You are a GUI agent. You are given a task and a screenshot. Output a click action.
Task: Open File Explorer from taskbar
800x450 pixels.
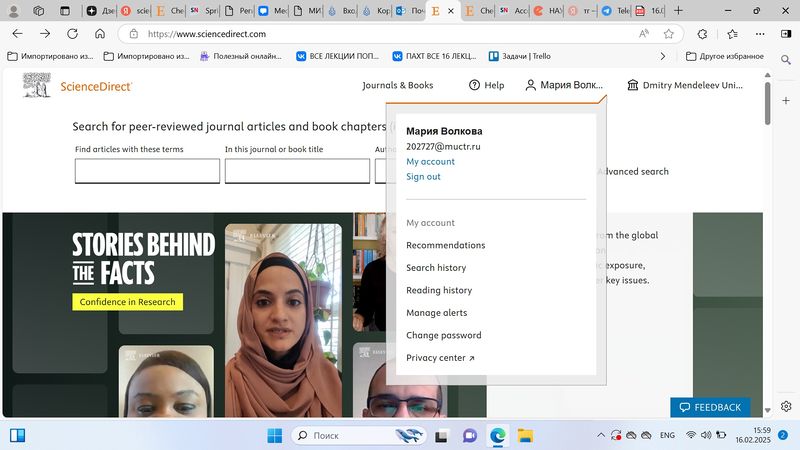click(524, 436)
